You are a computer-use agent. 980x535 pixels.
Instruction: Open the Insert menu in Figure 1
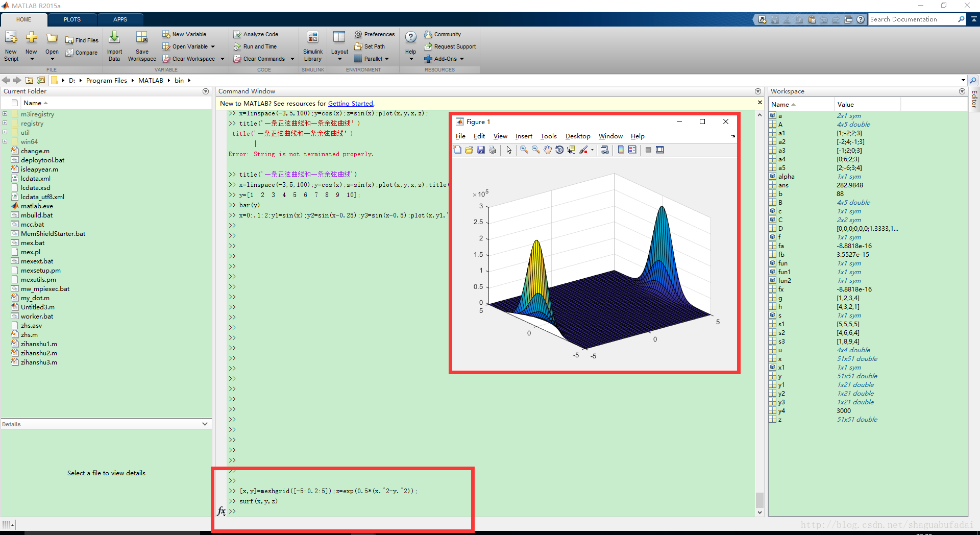pyautogui.click(x=524, y=136)
